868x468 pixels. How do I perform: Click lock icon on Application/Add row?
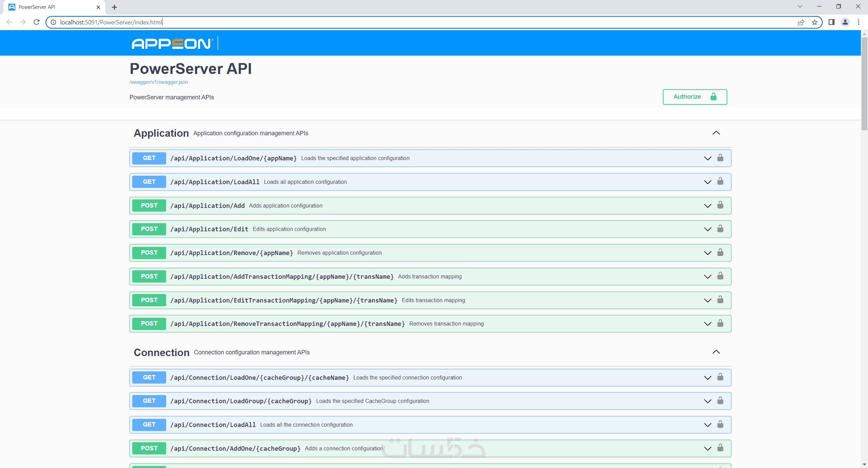[x=720, y=205]
